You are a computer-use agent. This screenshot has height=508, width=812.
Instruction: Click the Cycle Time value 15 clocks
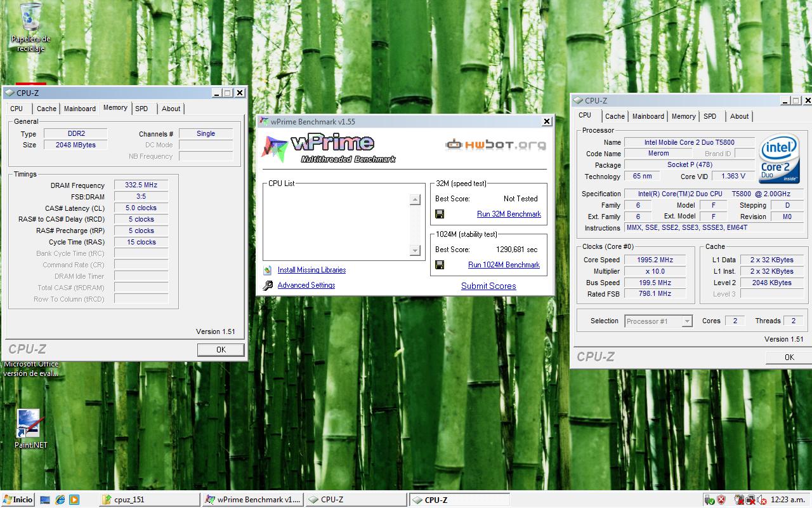[x=141, y=242]
